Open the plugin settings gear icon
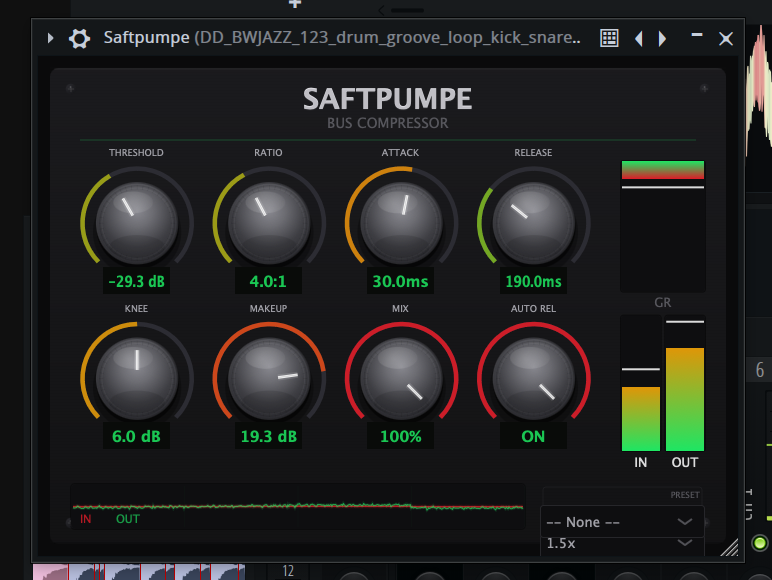The width and height of the screenshot is (772, 580). [79, 38]
